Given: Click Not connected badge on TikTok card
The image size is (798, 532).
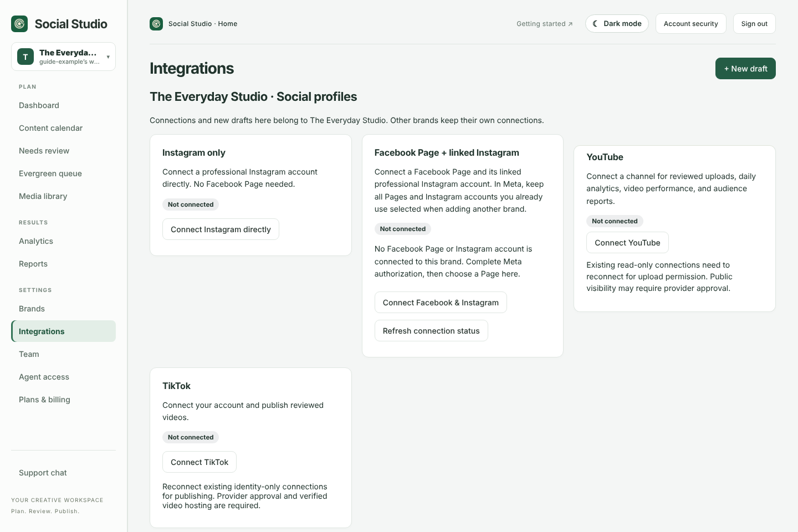Looking at the screenshot, I should point(191,437).
